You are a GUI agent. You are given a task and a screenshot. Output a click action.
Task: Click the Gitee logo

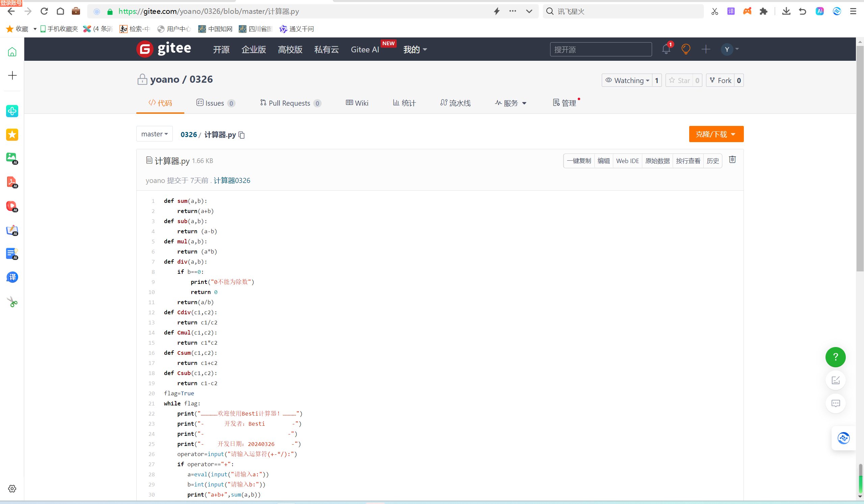164,49
